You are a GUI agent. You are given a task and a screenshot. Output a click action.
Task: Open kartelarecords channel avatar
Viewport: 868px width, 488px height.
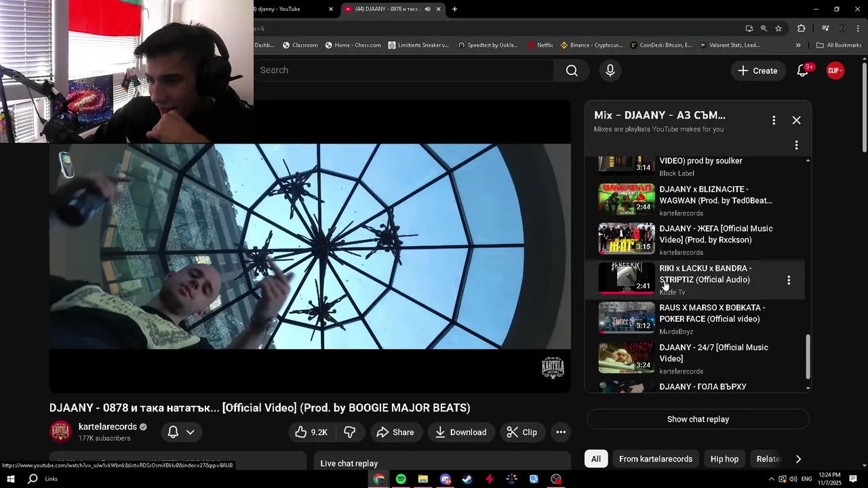click(61, 432)
